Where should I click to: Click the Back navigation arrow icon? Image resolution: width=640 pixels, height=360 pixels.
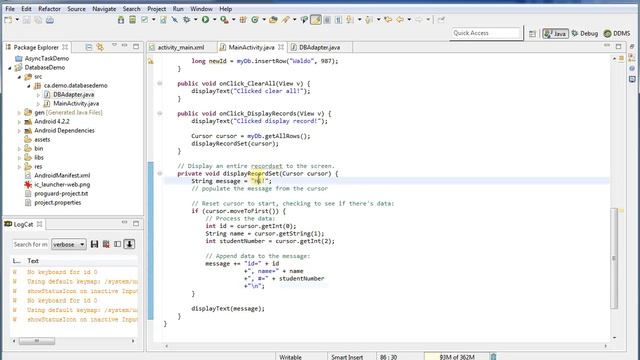point(400,20)
